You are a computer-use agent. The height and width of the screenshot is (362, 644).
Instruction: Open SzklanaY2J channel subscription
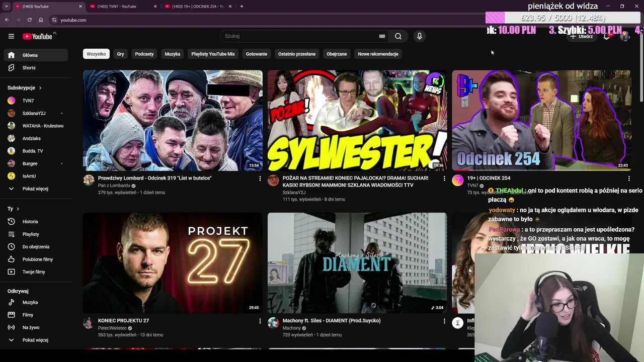pos(35,113)
